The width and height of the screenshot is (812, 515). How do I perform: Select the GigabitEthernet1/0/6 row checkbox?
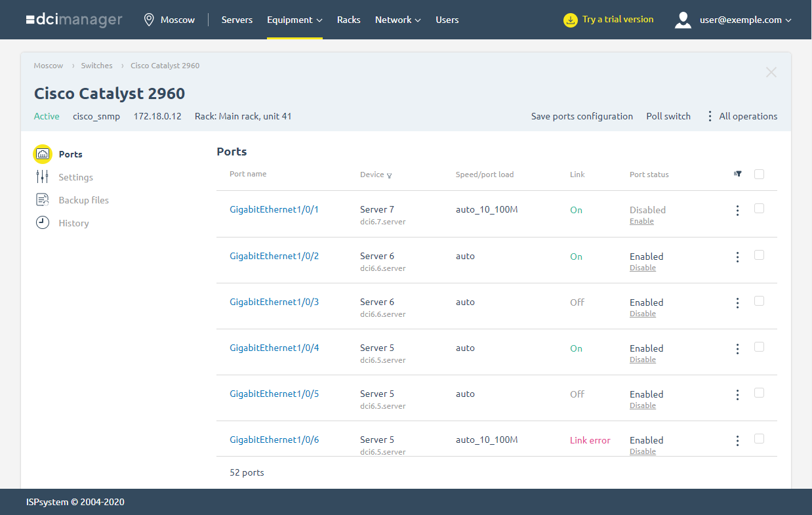[759, 438]
